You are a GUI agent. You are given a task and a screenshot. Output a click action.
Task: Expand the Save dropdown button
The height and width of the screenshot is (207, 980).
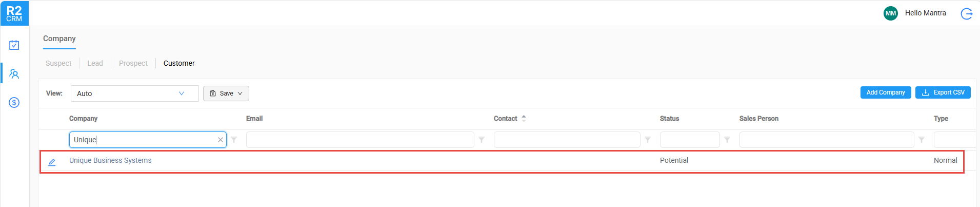coord(226,93)
